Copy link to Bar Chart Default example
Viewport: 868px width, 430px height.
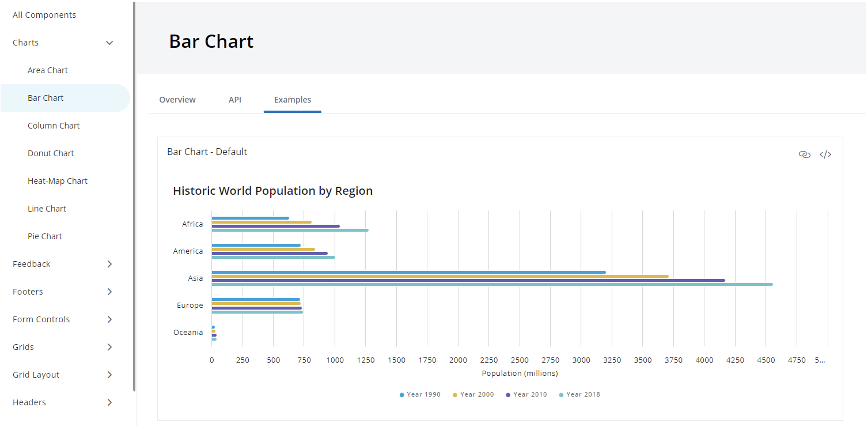804,154
